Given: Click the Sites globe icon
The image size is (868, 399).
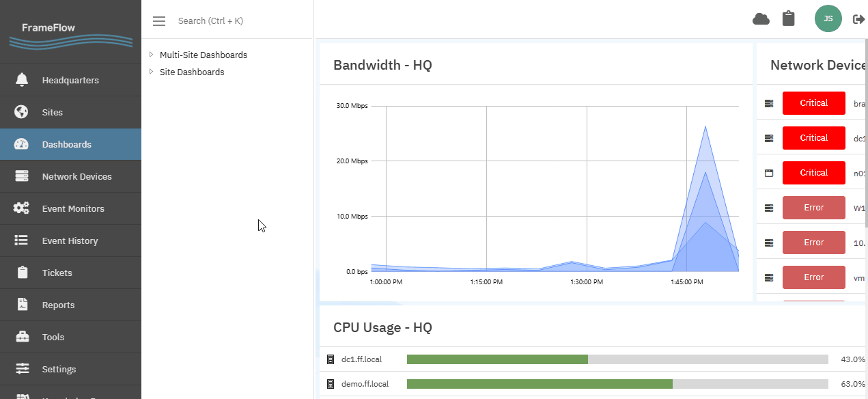Looking at the screenshot, I should (x=22, y=112).
